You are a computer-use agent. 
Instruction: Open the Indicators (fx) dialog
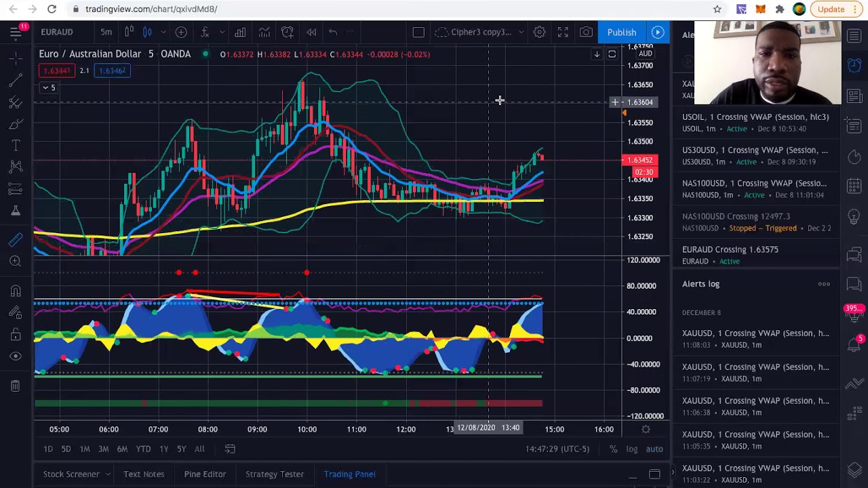click(204, 32)
